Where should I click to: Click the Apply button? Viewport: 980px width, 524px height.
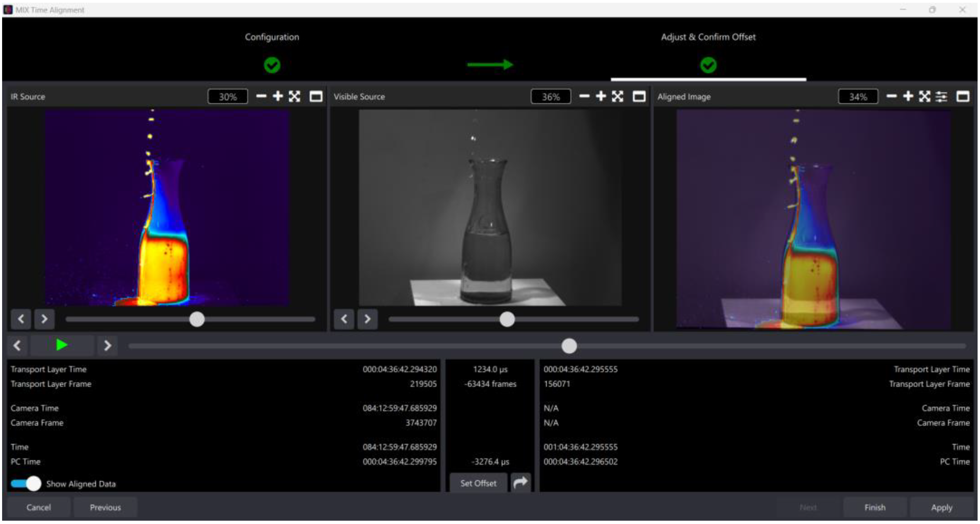pos(941,507)
